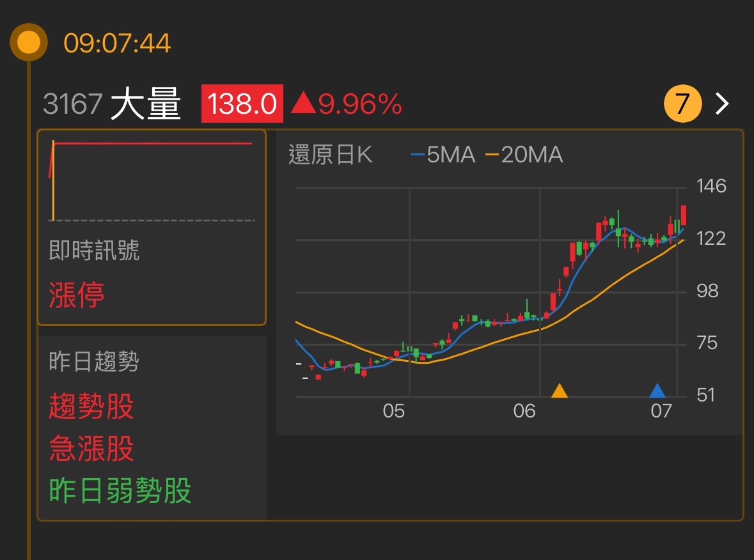The image size is (754, 560).
Task: Click the orange number 7 badge
Action: pyautogui.click(x=682, y=104)
